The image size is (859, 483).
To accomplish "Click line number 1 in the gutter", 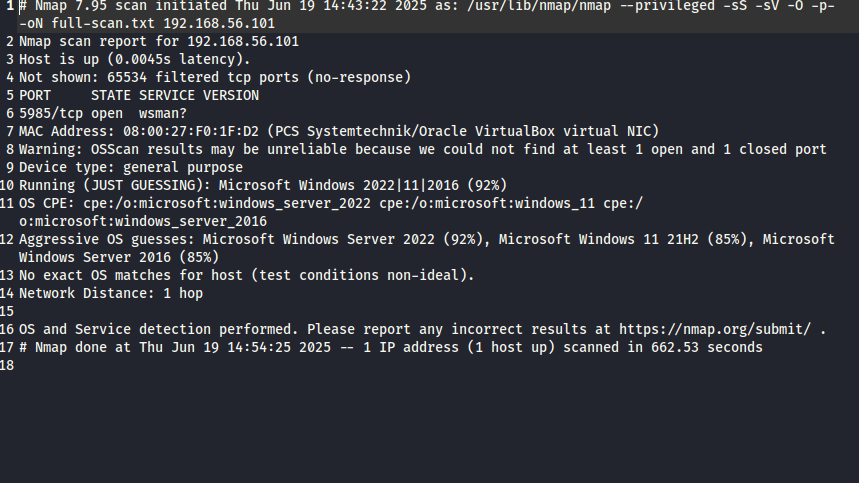I will click(9, 5).
